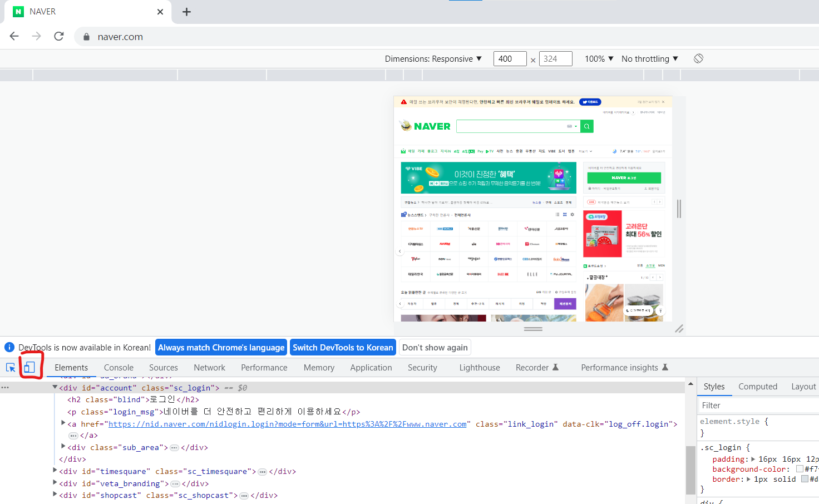This screenshot has width=819, height=504.
Task: Click the background-color swatch
Action: pos(800,469)
